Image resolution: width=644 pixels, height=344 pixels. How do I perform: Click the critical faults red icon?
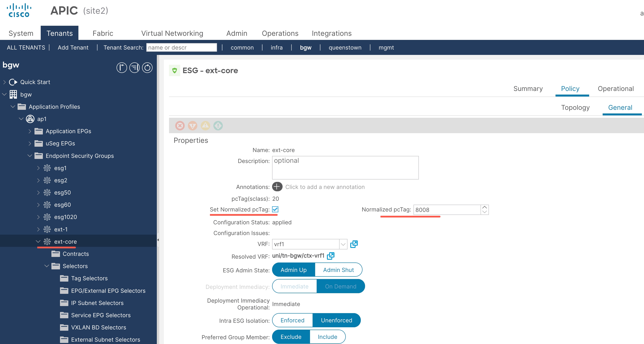[x=180, y=126]
